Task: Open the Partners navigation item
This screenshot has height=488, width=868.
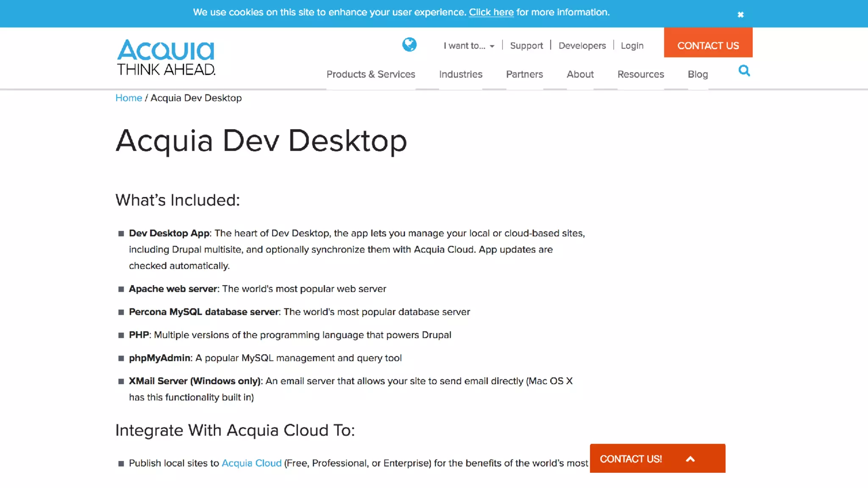Action: click(524, 74)
